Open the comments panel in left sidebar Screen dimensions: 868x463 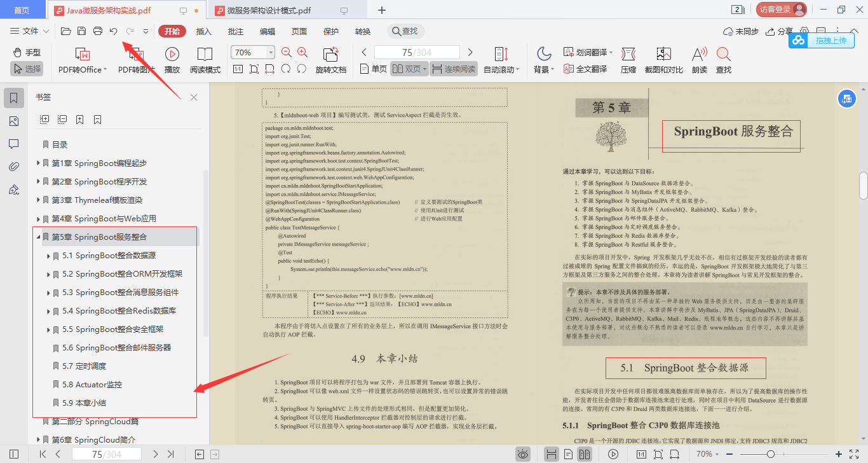click(14, 144)
